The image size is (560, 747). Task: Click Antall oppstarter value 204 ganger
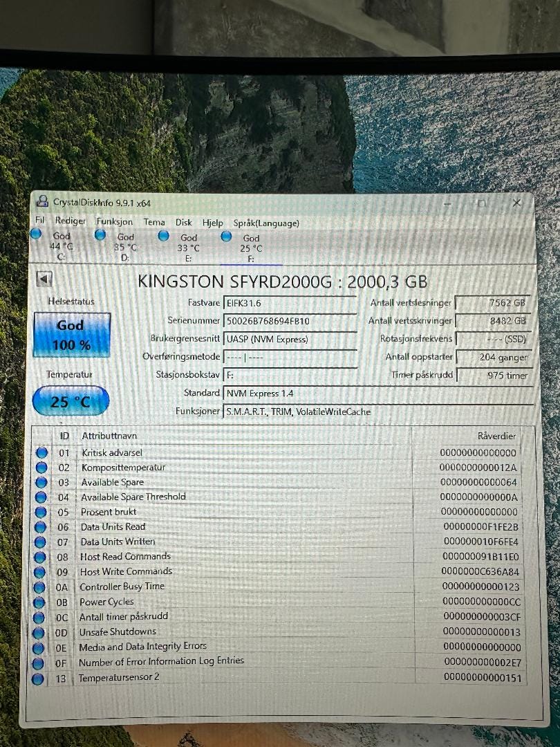[x=493, y=358]
